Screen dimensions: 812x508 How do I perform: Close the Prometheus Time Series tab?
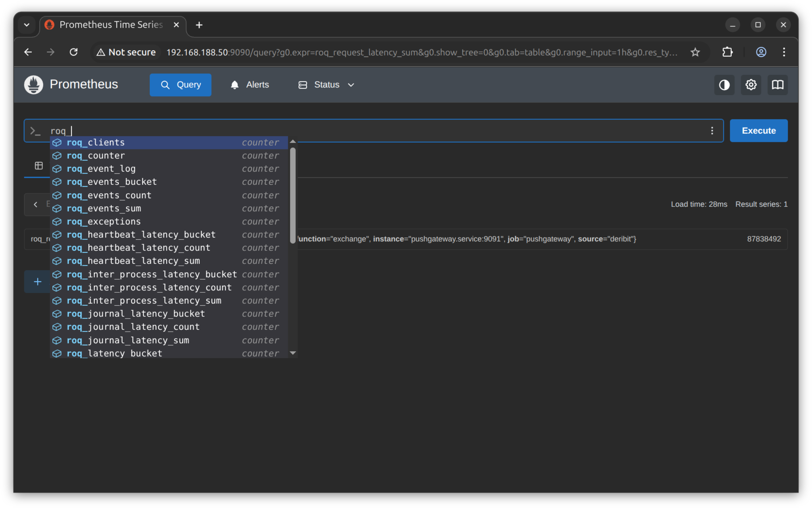[176, 25]
